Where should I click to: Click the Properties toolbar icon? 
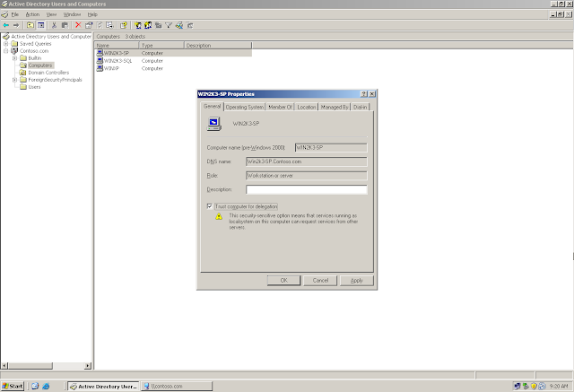pos(89,25)
